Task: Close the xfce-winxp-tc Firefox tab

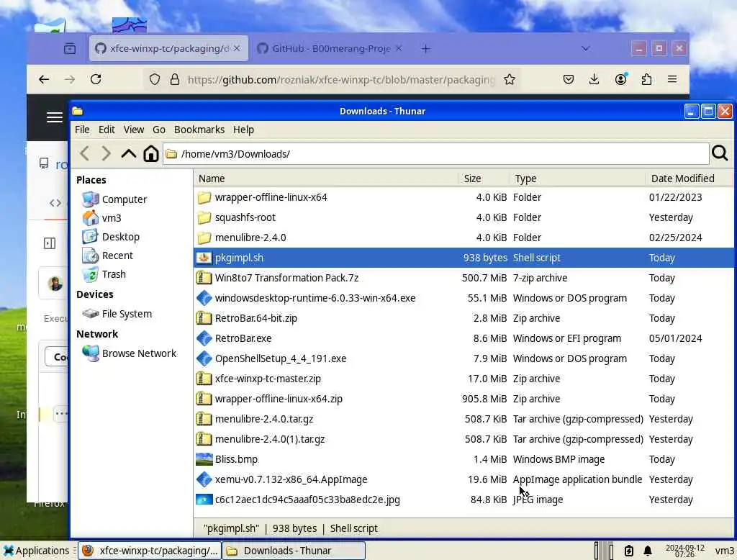Action: point(237,48)
